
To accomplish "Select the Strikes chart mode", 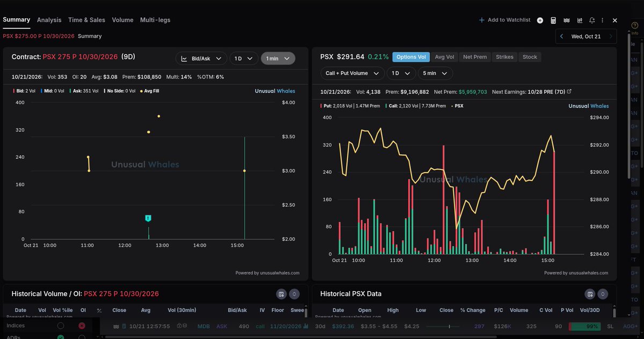I will [504, 57].
